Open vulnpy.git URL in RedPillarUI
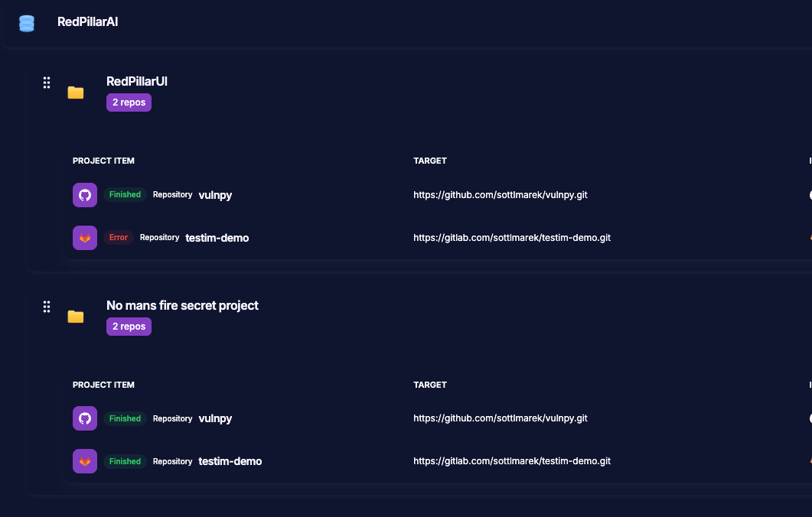The width and height of the screenshot is (812, 517). (501, 195)
